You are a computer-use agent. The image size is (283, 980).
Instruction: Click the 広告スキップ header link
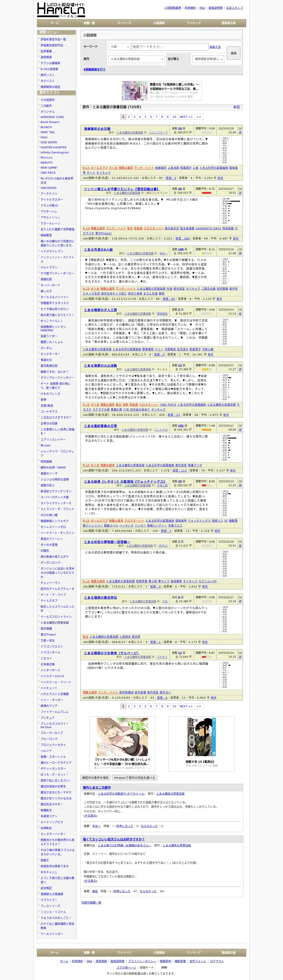click(235, 8)
